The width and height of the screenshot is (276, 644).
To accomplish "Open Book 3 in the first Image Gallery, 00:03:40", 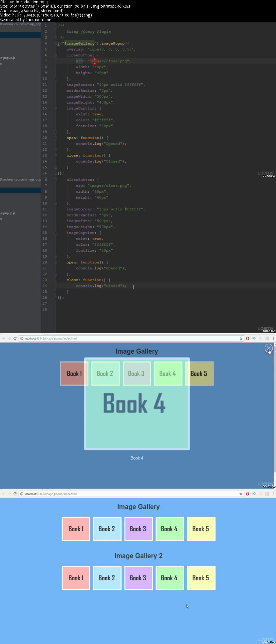I will coord(138,529).
